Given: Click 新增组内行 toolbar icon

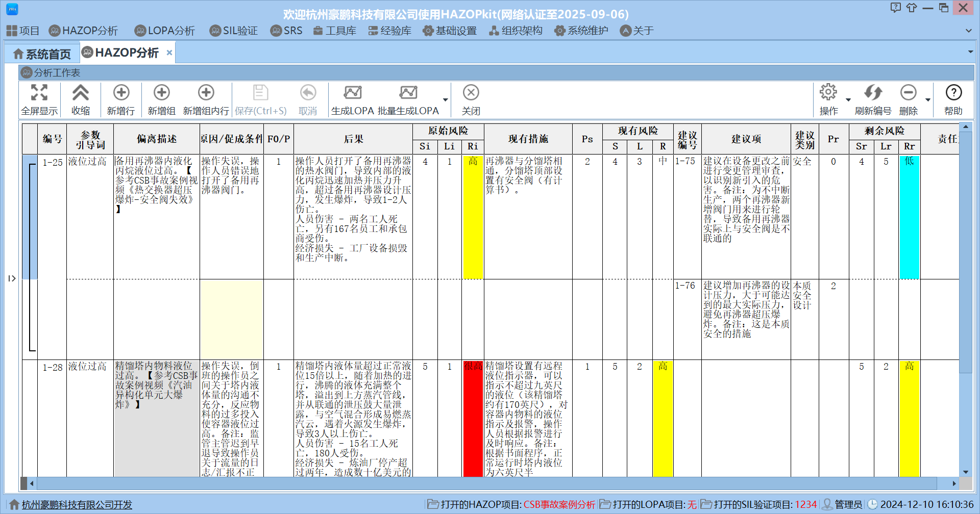Looking at the screenshot, I should click(x=206, y=93).
